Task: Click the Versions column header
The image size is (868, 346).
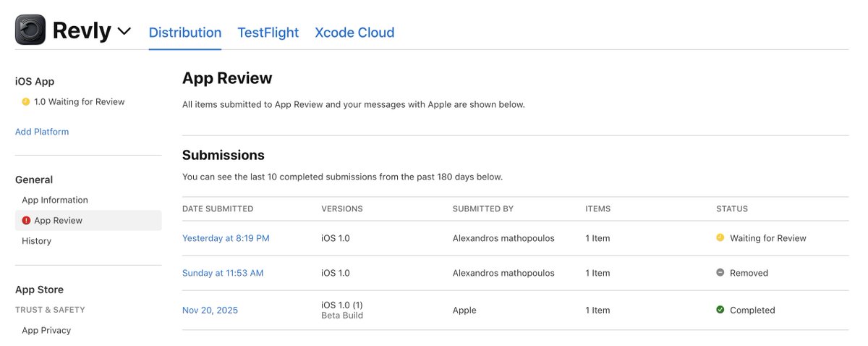Action: (342, 208)
